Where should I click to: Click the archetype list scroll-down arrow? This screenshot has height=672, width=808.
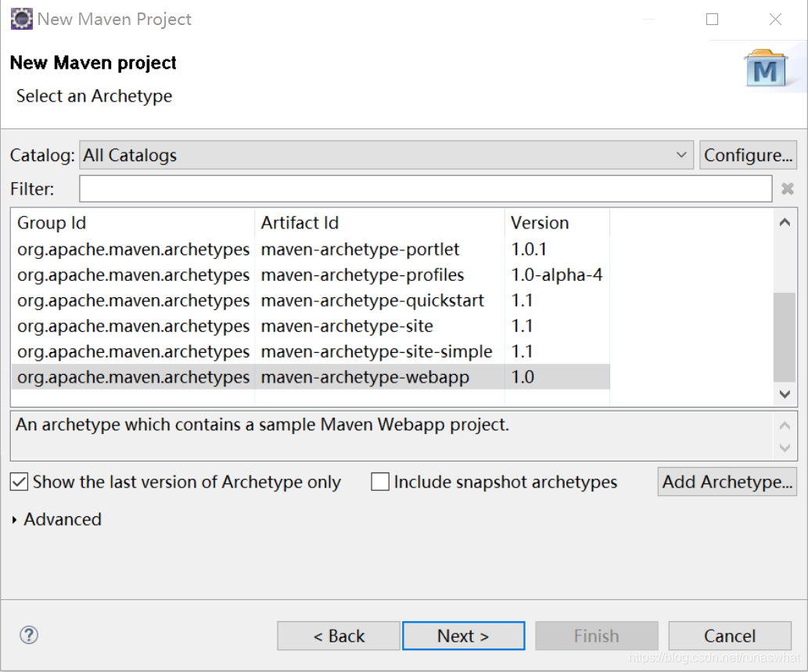pyautogui.click(x=785, y=393)
